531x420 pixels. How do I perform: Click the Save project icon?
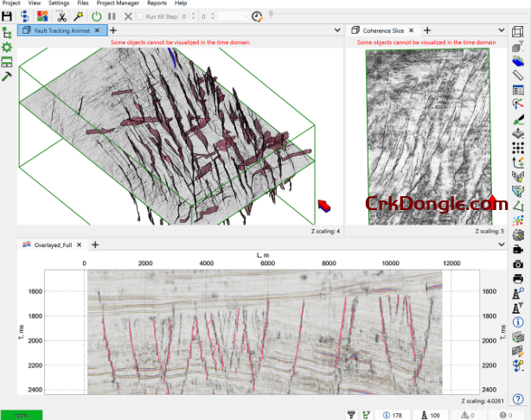point(7,16)
